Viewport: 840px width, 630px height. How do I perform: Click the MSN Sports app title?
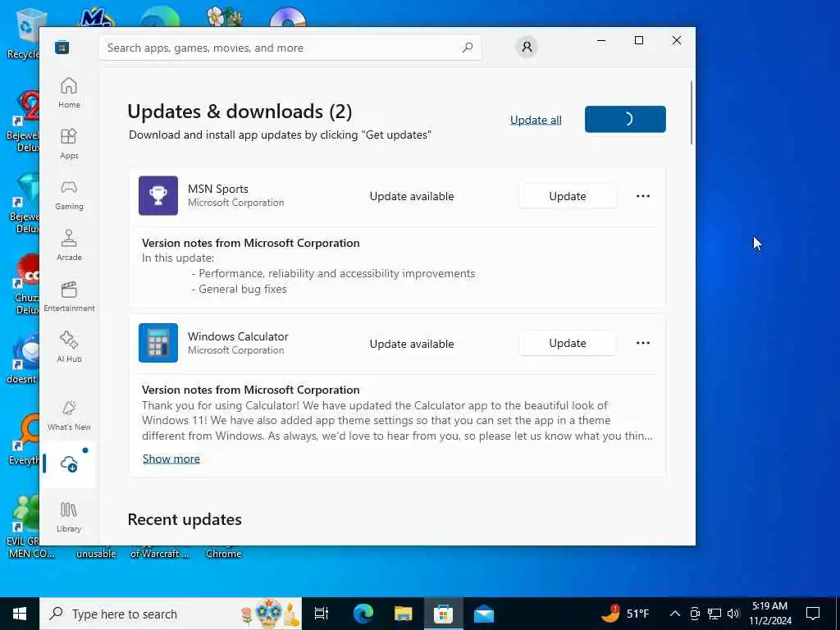218,189
